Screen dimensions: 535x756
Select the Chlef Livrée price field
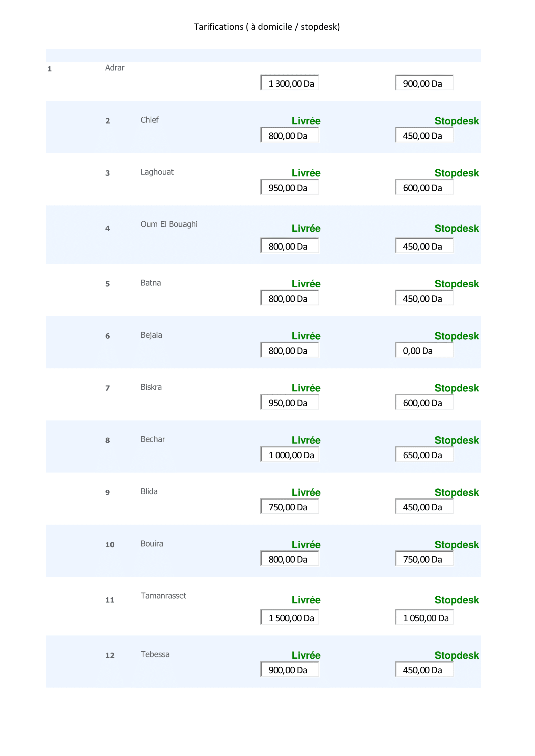click(x=289, y=135)
